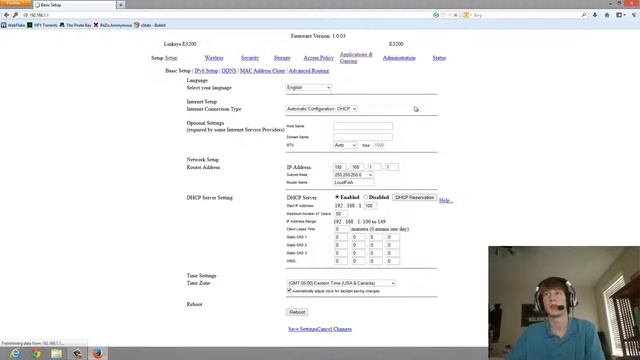Stop loading with the red X icon
This screenshot has width=640, height=360.
coord(456,15)
